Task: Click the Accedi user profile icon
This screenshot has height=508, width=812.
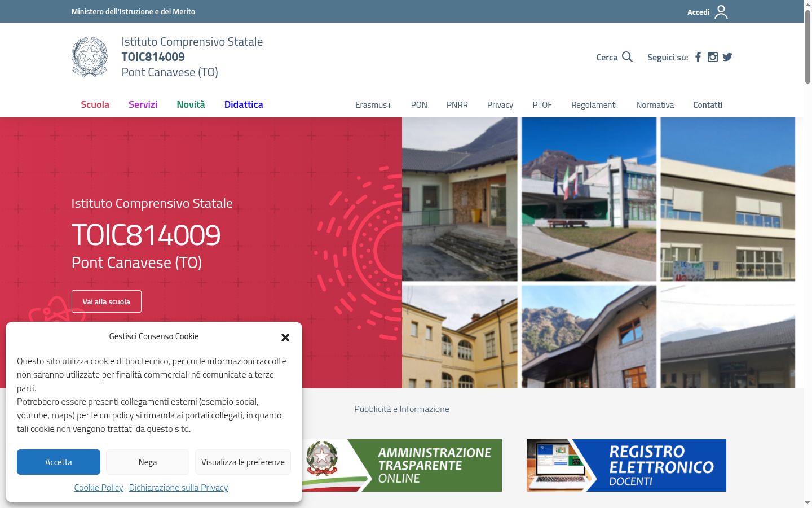Action: coord(721,12)
